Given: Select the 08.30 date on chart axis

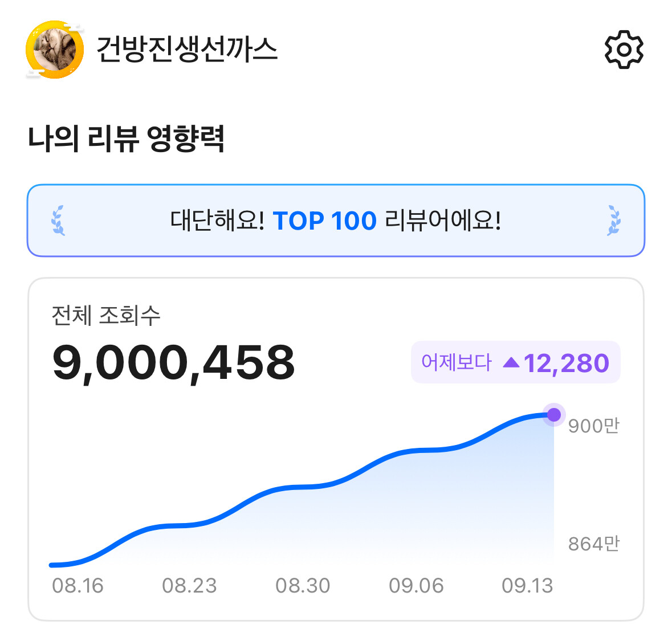Looking at the screenshot, I should point(303,586).
